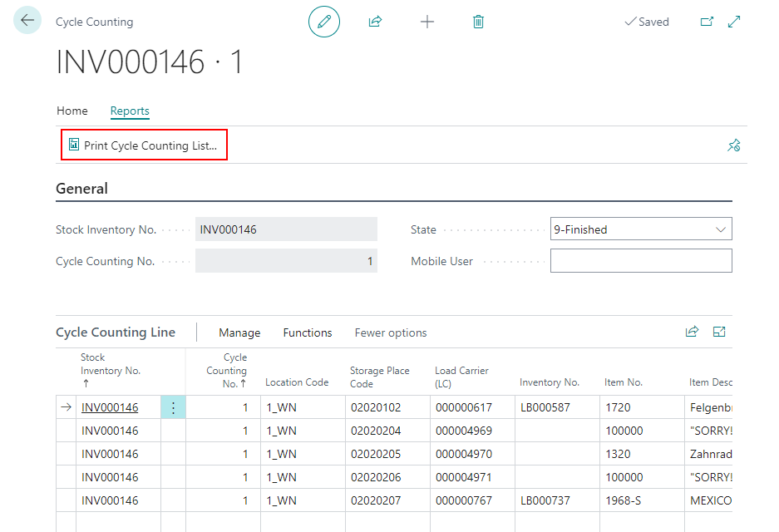Open the Functions menu
779x532 pixels.
click(308, 332)
